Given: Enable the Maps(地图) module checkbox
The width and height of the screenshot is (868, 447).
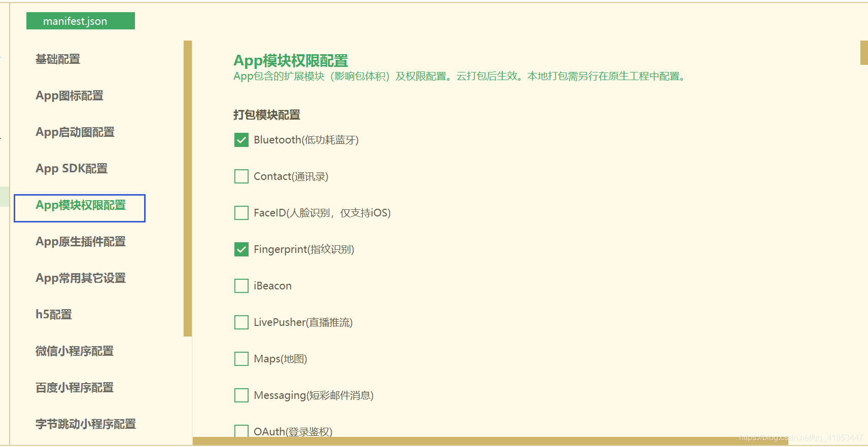Looking at the screenshot, I should click(241, 359).
